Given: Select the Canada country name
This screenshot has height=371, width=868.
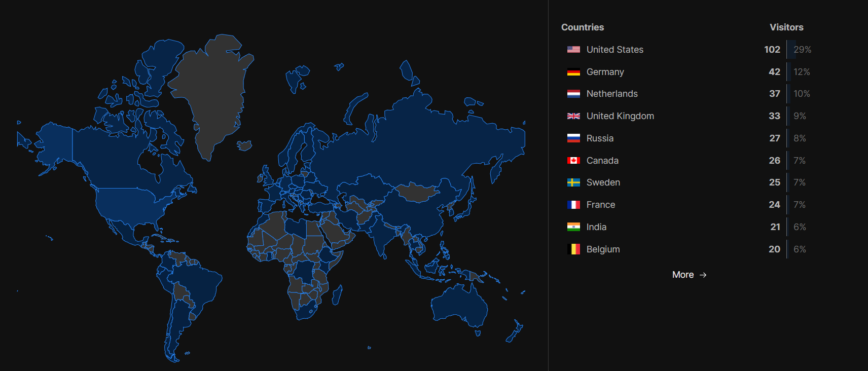Looking at the screenshot, I should (x=602, y=161).
